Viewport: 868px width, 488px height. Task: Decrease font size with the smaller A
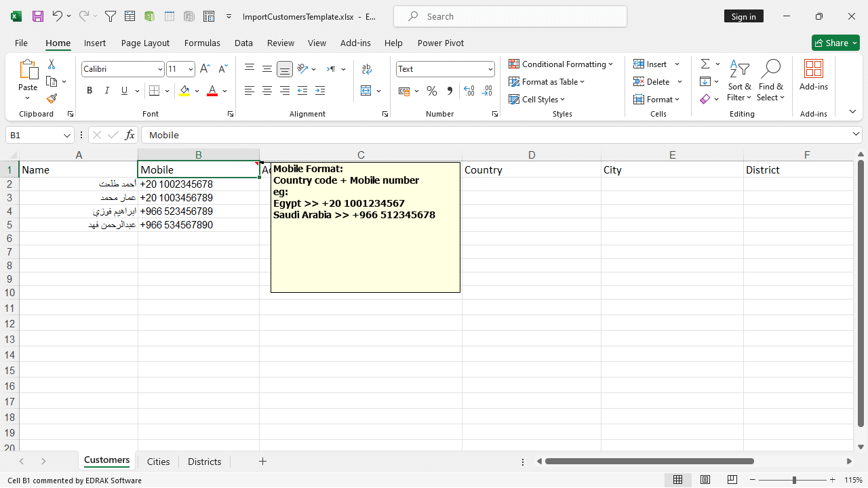tap(222, 69)
